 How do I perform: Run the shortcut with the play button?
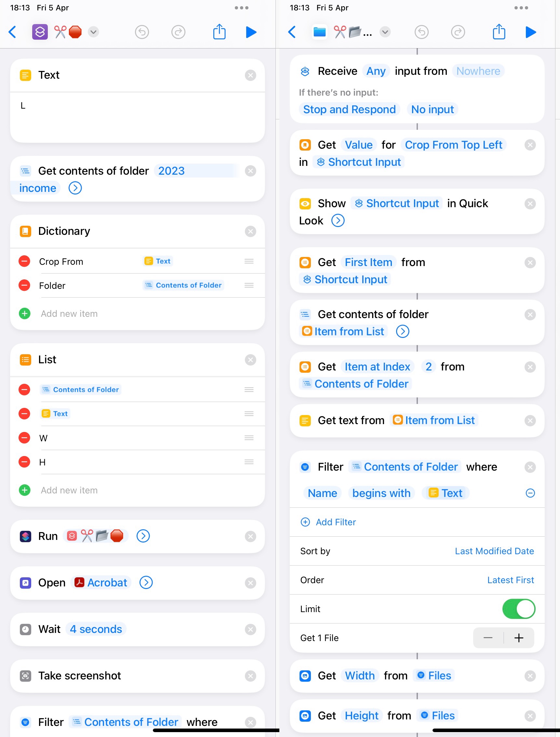[251, 32]
